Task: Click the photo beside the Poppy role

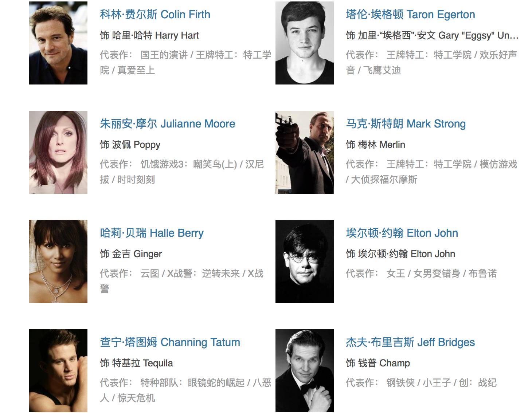Action: [58, 152]
